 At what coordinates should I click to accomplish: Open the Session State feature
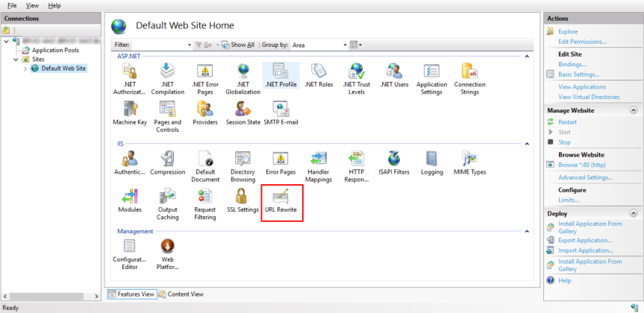pyautogui.click(x=243, y=113)
